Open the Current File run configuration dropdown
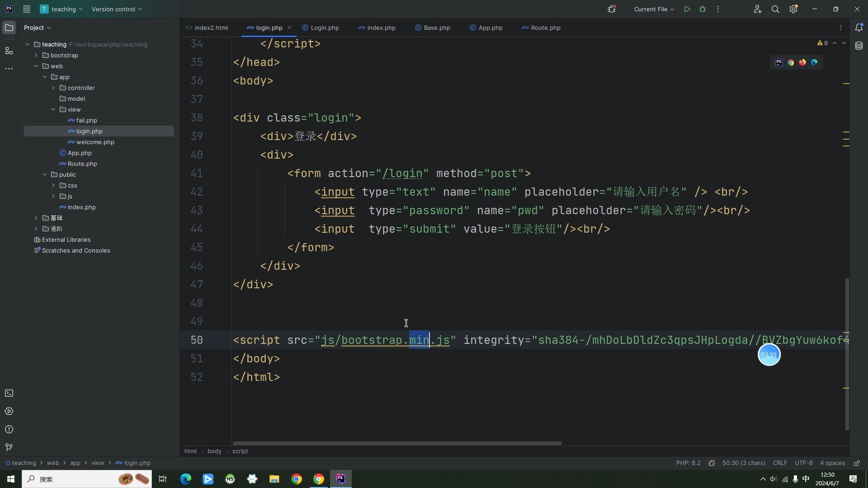Viewport: 868px width, 488px height. click(x=654, y=9)
